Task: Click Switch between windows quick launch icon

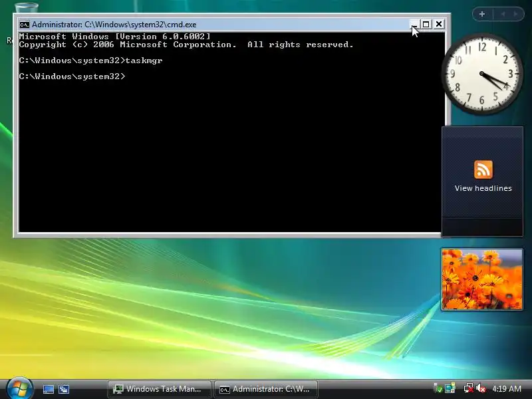Action: [x=64, y=389]
